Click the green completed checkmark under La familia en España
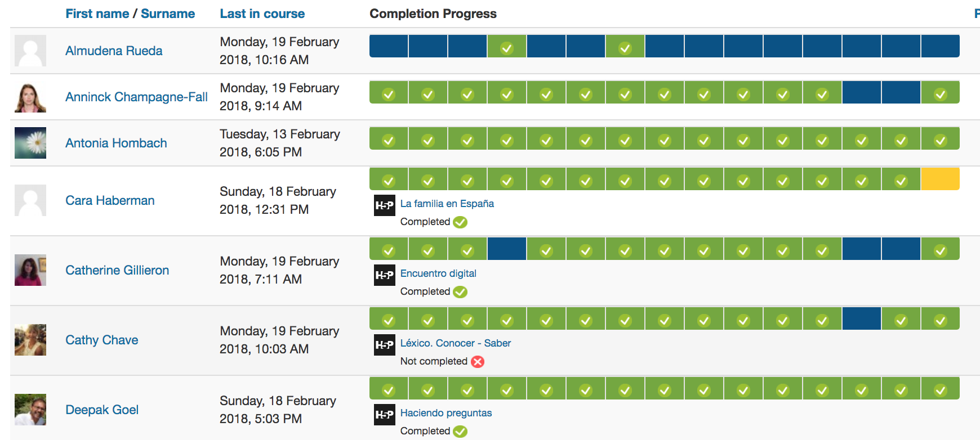This screenshot has height=440, width=980. pos(460,222)
